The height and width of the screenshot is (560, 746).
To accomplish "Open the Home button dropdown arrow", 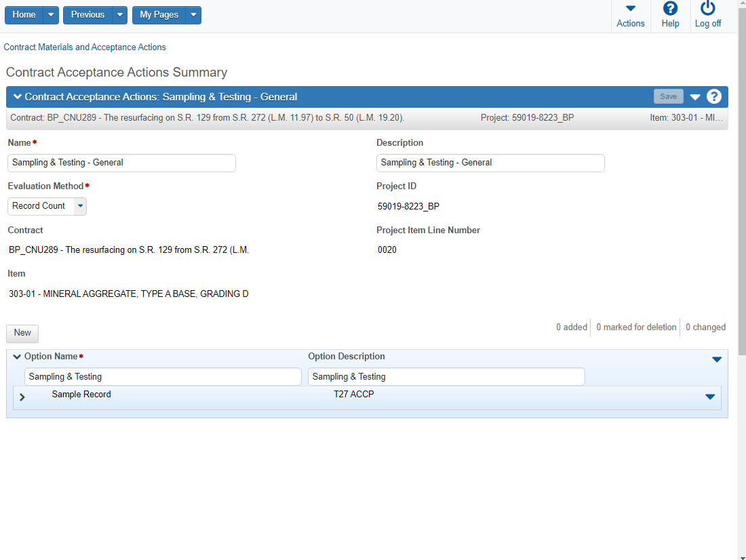I will (x=51, y=15).
